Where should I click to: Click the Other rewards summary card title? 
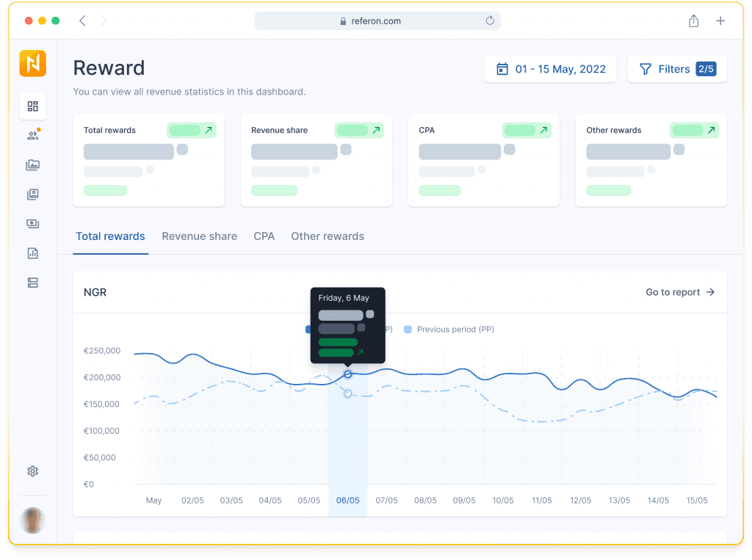click(x=614, y=130)
